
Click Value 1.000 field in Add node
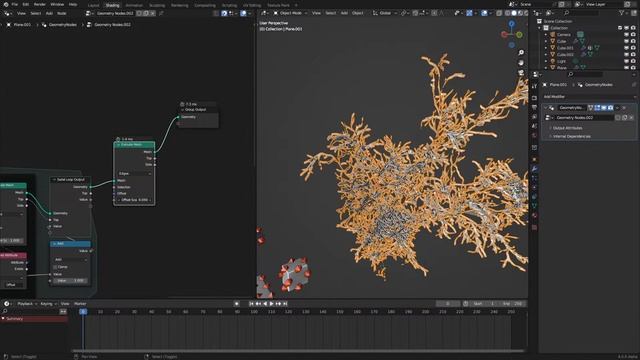pyautogui.click(x=70, y=281)
